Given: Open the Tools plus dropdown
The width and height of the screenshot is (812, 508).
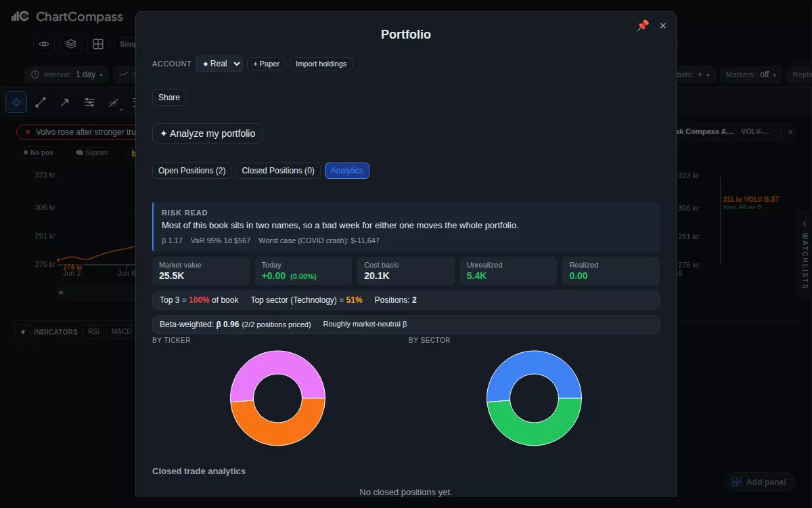Looking at the screenshot, I should click(x=695, y=75).
